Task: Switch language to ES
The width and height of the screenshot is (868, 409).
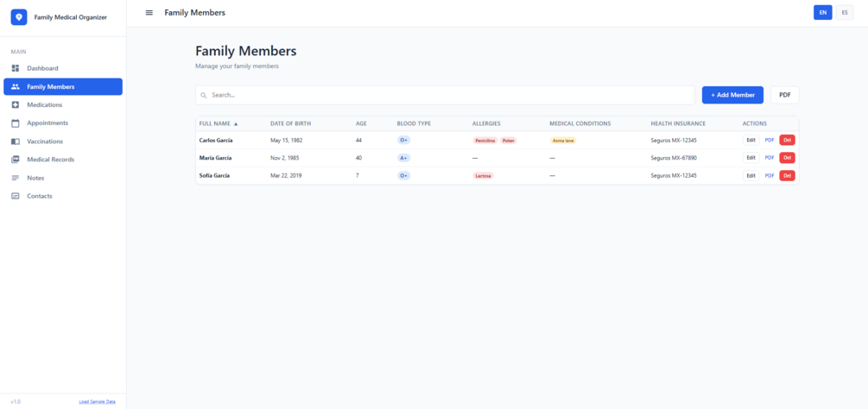Action: (844, 13)
